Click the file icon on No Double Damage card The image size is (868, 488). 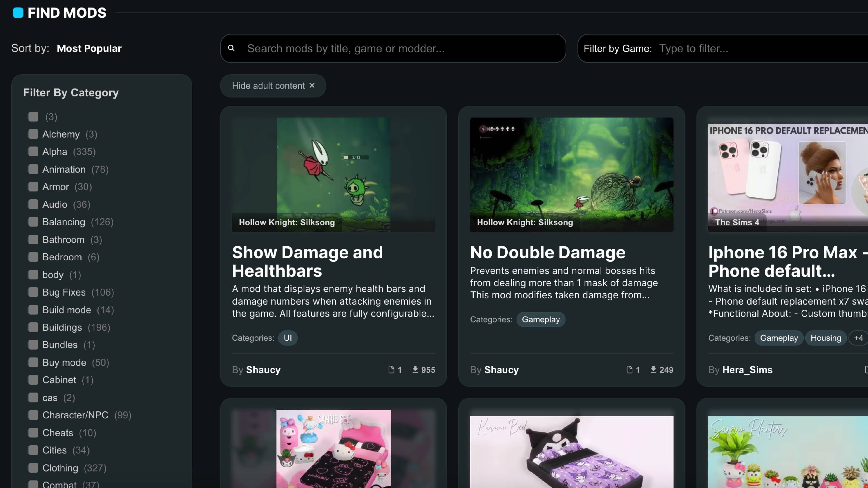[x=630, y=369]
